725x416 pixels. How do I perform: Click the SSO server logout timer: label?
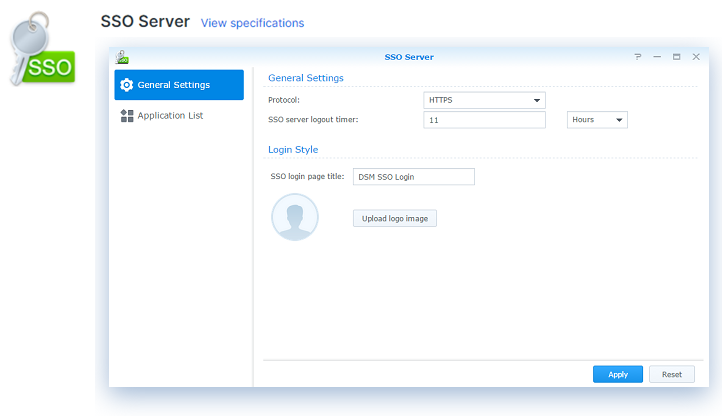(313, 119)
